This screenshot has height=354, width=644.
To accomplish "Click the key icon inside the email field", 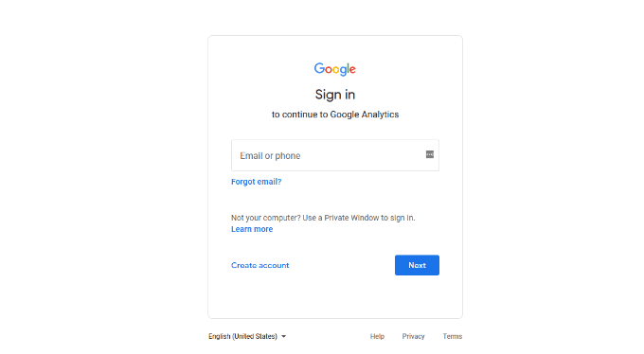I will [430, 154].
